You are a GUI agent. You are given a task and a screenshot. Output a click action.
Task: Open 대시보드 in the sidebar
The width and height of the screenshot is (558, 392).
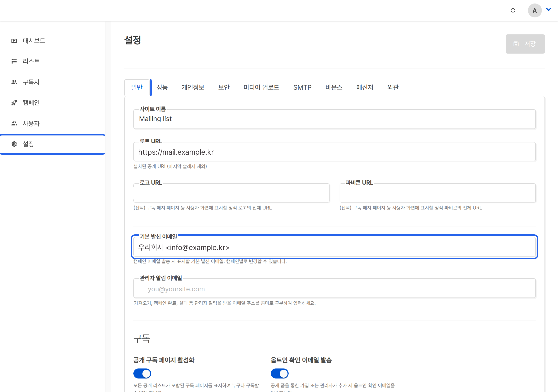click(x=52, y=41)
